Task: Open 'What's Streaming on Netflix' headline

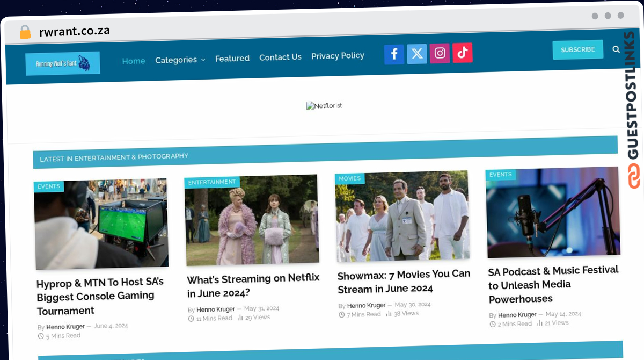Action: pyautogui.click(x=253, y=286)
